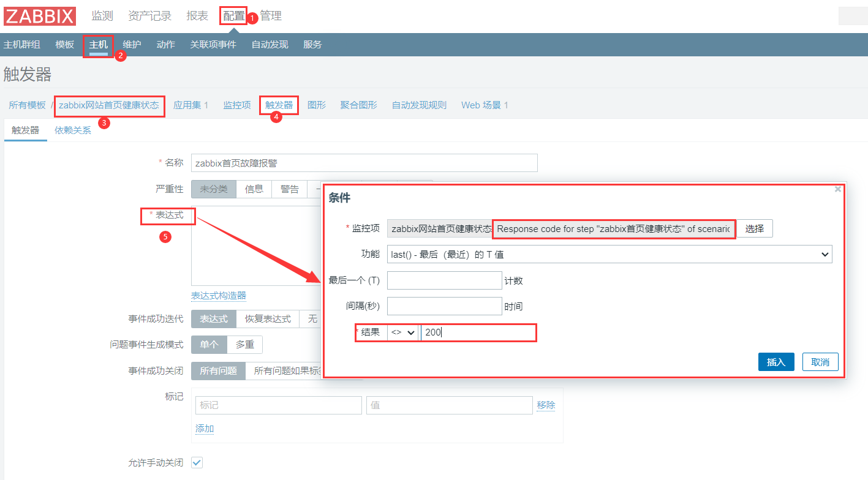The height and width of the screenshot is (480, 868).
Task: Open the zabbix网站首页健康状态 breadcrumb link
Action: [109, 105]
